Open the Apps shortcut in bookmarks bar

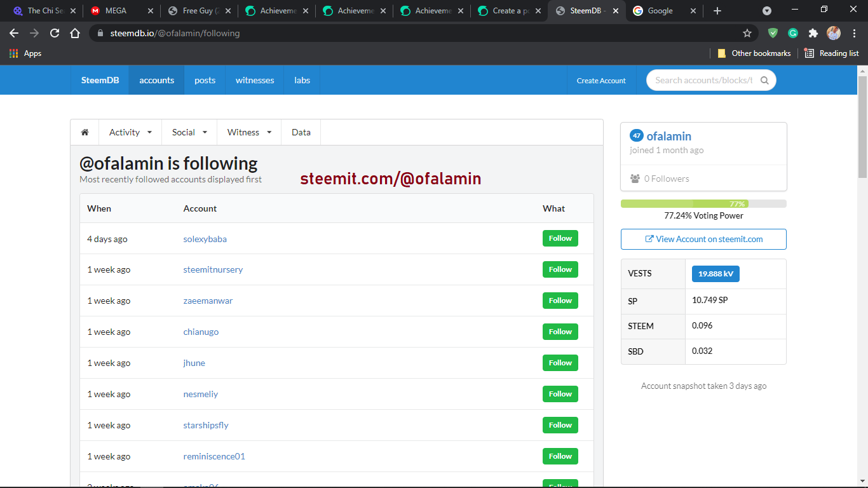[x=25, y=53]
